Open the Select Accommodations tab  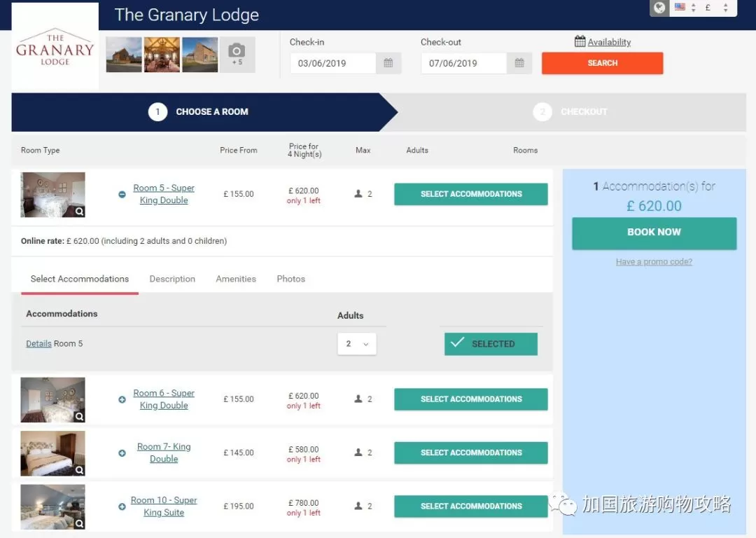(80, 279)
